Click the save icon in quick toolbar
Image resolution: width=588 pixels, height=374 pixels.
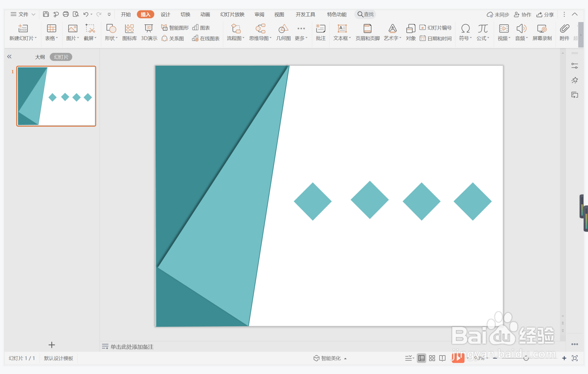(46, 14)
